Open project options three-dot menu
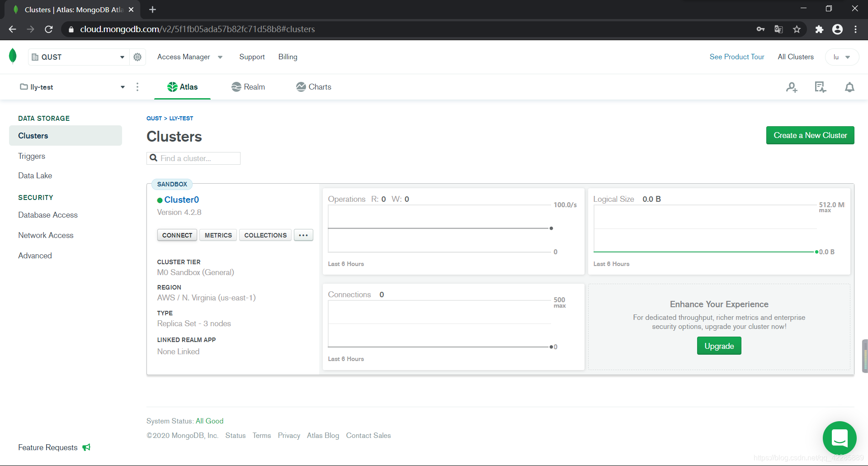This screenshot has height=466, width=868. 137,87
